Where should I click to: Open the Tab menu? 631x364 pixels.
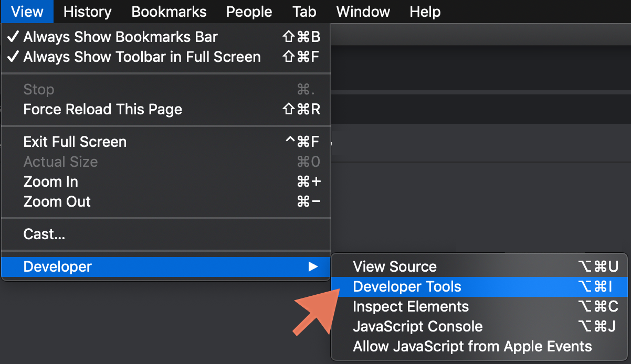(304, 12)
